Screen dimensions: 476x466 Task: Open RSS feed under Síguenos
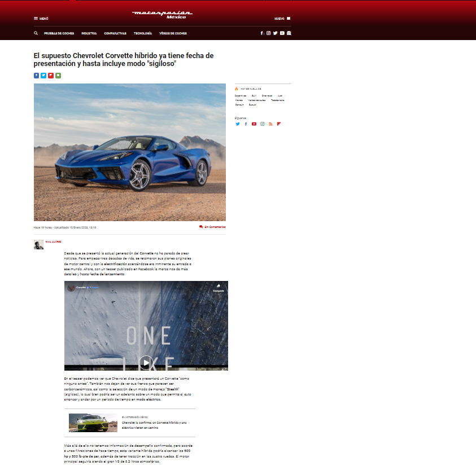(x=270, y=124)
